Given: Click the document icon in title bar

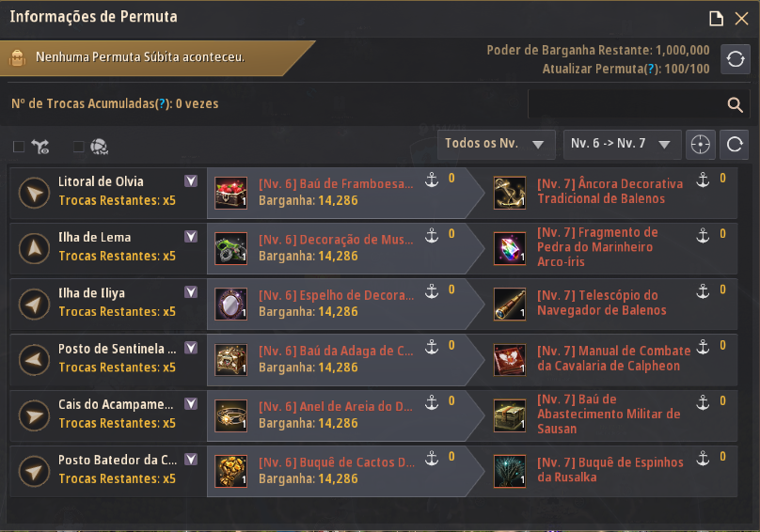Looking at the screenshot, I should [715, 18].
